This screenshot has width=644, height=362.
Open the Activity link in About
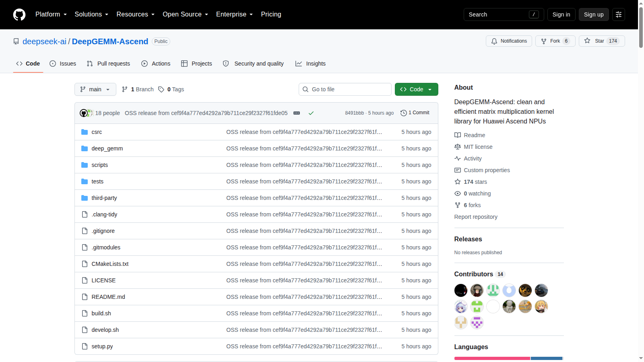[x=468, y=158]
